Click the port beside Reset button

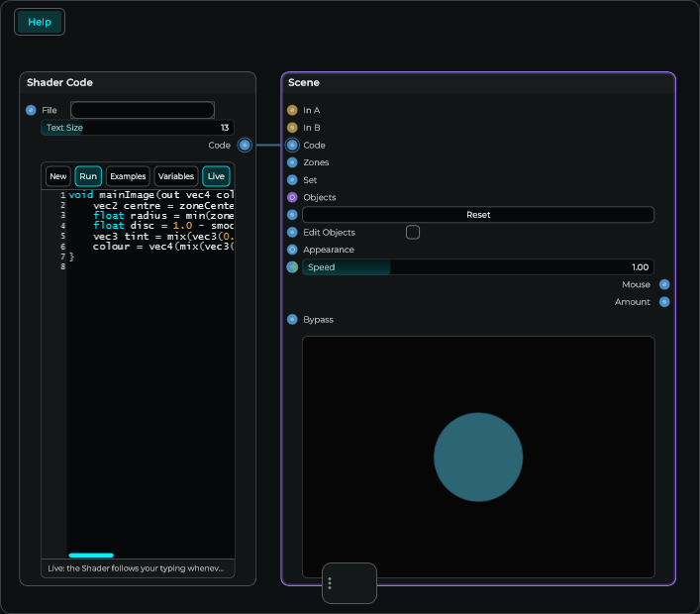292,215
